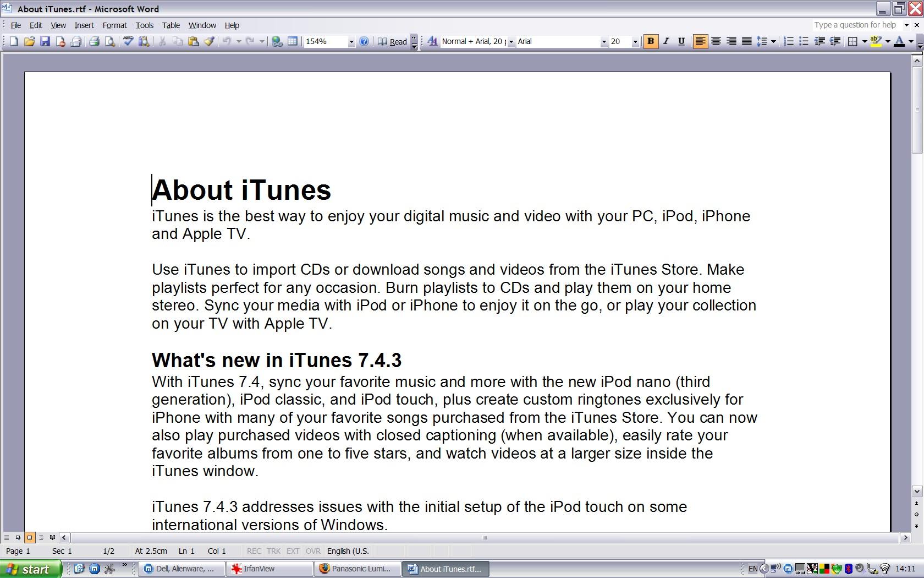
Task: Click the About iTunes.rtf taskbar button
Action: coord(446,569)
